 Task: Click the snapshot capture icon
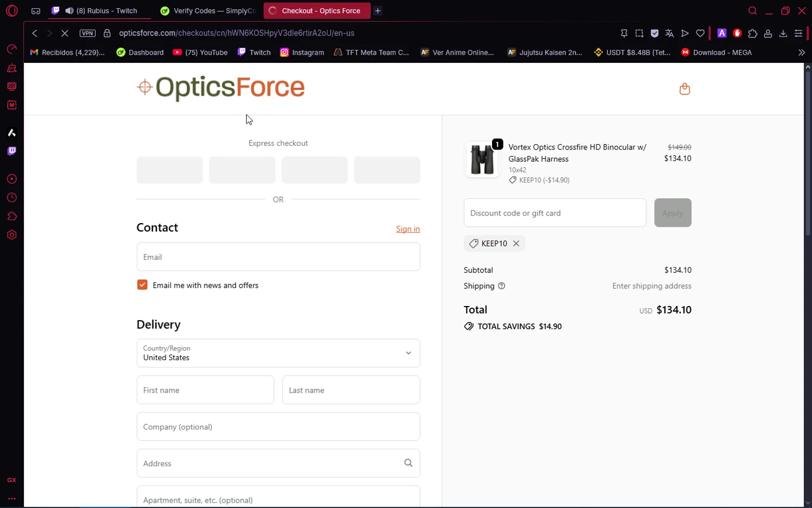click(639, 33)
